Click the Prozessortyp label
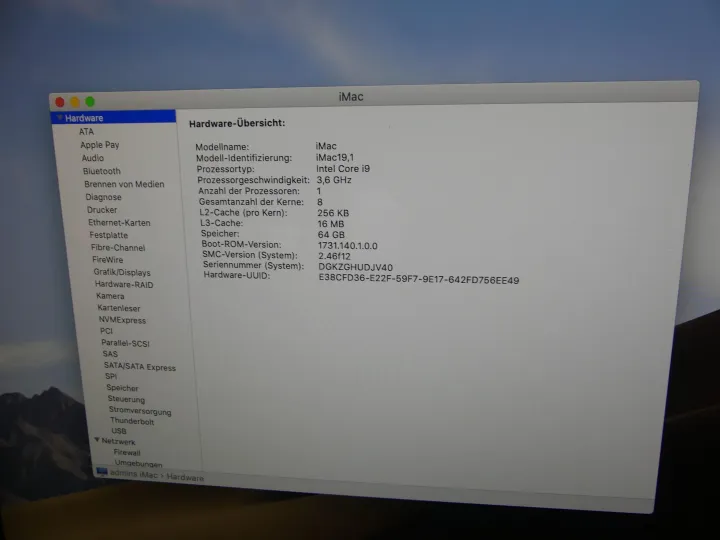The image size is (720, 540). tap(225, 169)
